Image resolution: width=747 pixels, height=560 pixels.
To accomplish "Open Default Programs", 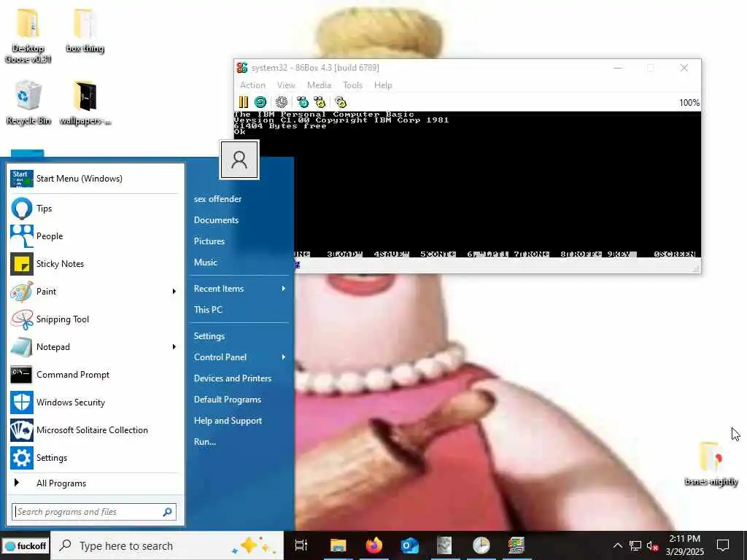I will click(228, 400).
